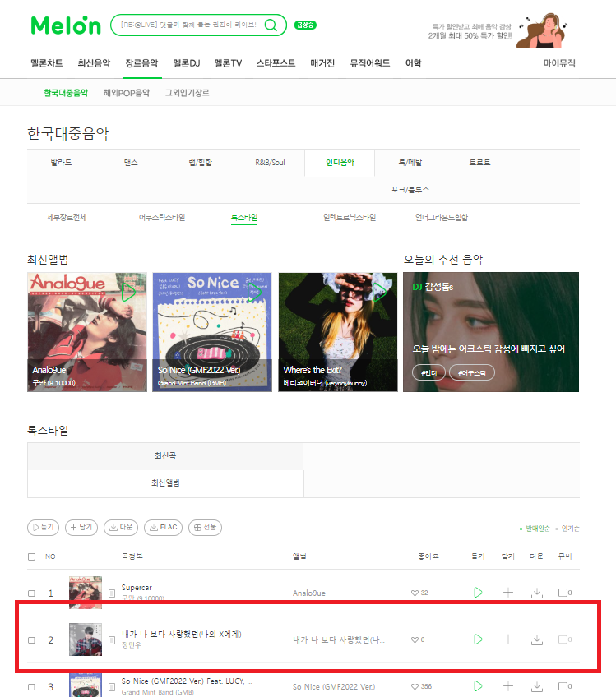Screen dimensions: 616x697
Task: Click the search magnifier icon
Action: click(271, 25)
